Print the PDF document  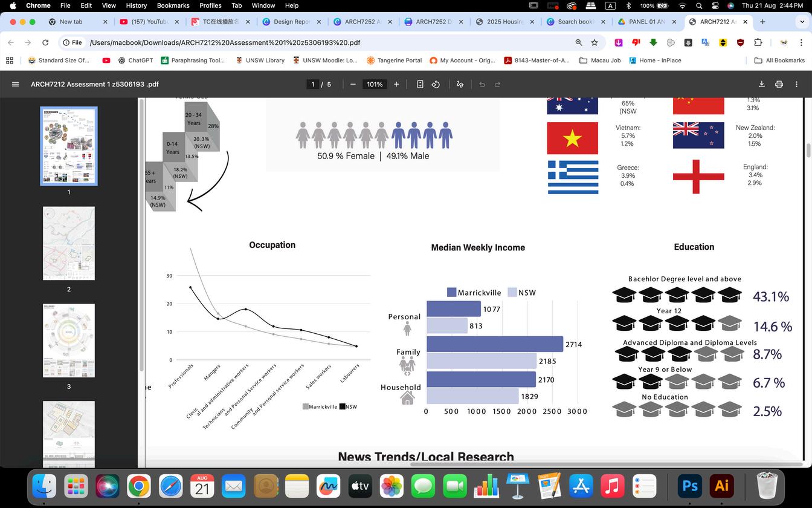779,84
